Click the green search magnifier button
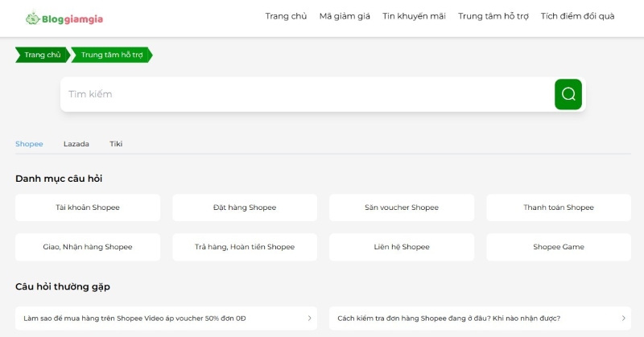644x337 pixels. (568, 94)
